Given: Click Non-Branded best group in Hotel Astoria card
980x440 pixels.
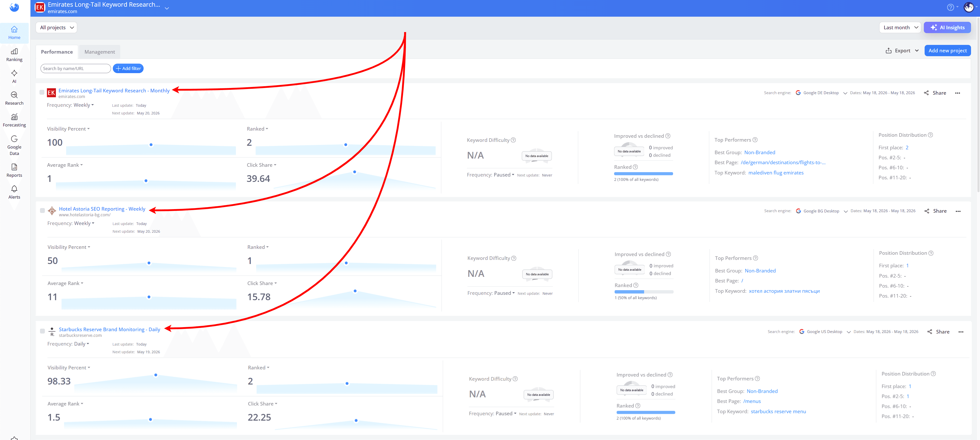Looking at the screenshot, I should [760, 271].
